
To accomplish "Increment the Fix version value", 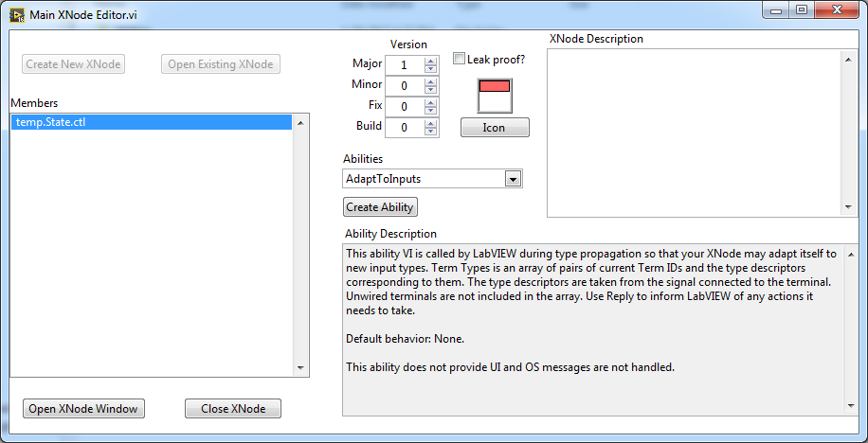I will coord(430,103).
